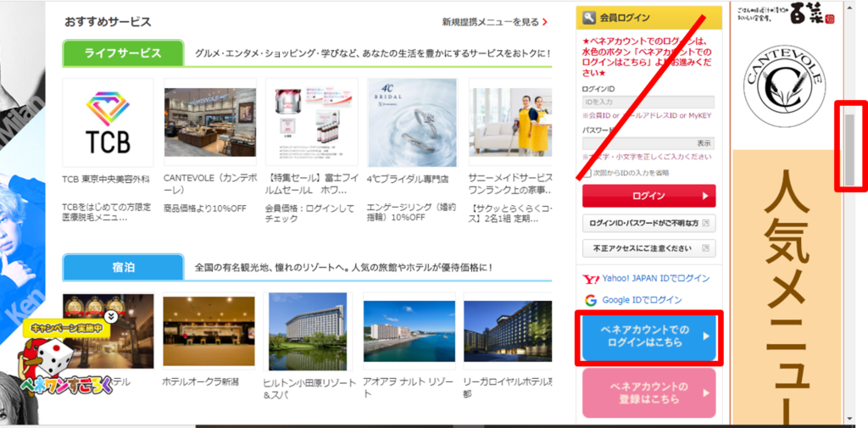Focus the ログインID input field
868x428 pixels.
(648, 102)
